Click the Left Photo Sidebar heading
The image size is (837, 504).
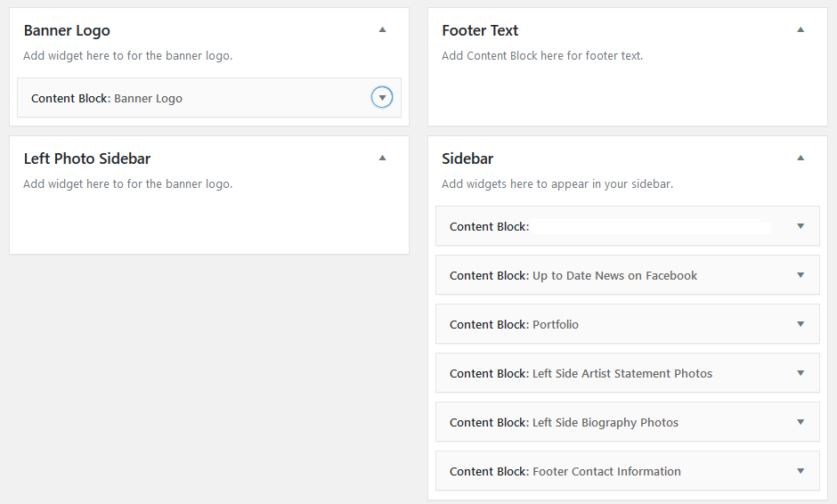(x=87, y=159)
